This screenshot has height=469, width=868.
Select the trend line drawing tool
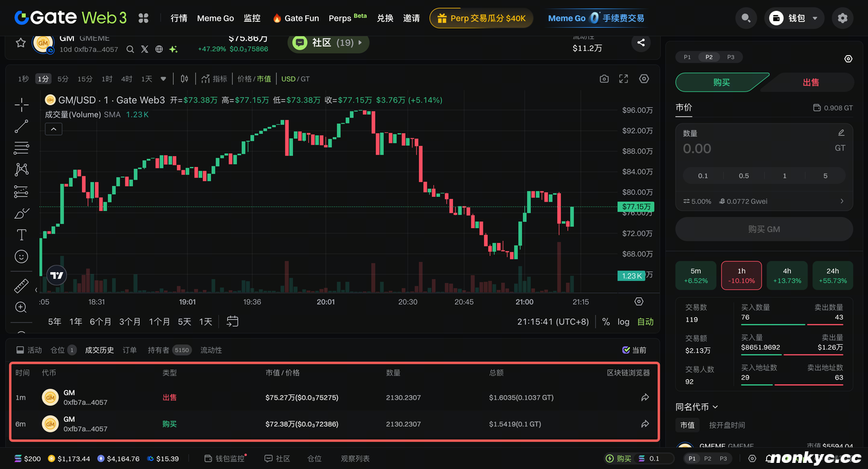[x=22, y=126]
